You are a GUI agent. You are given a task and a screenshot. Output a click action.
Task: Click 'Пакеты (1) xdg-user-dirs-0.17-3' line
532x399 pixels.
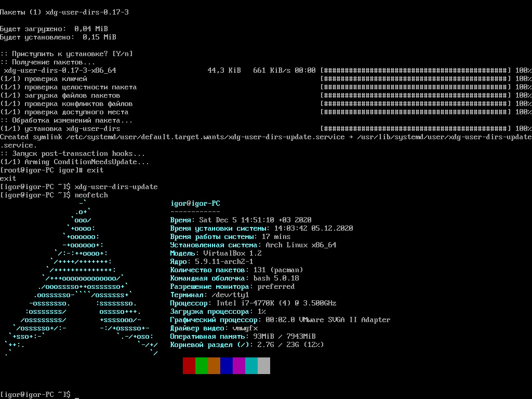pos(64,12)
